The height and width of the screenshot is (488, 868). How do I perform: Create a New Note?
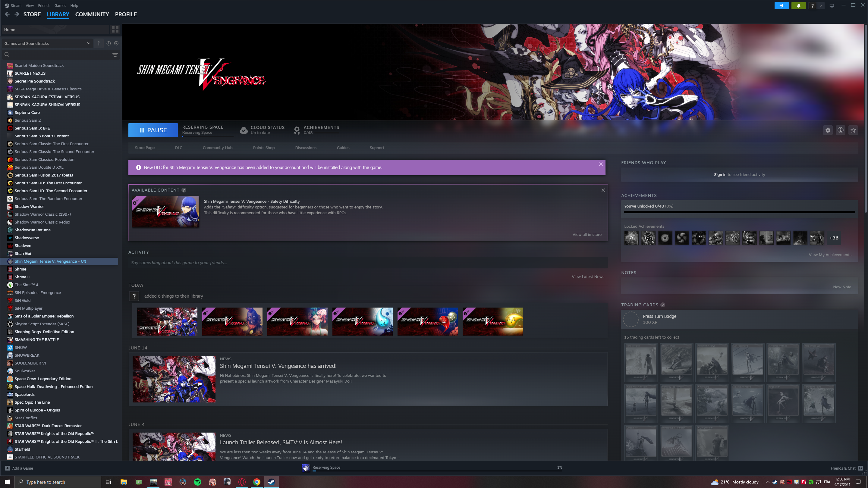[842, 287]
